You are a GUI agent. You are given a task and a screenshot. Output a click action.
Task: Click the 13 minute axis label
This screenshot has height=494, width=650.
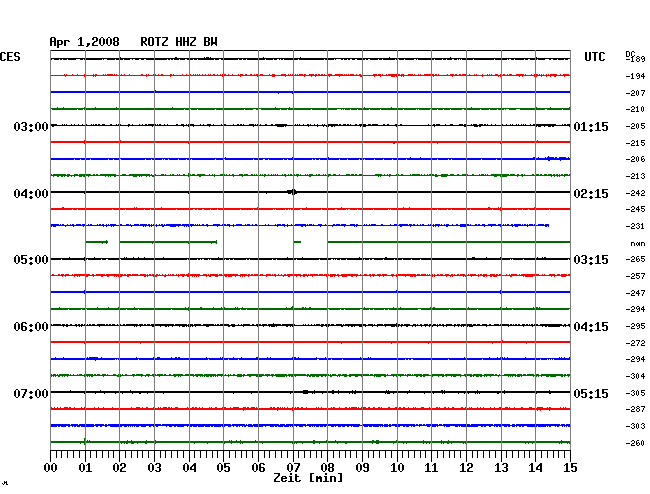click(x=501, y=468)
